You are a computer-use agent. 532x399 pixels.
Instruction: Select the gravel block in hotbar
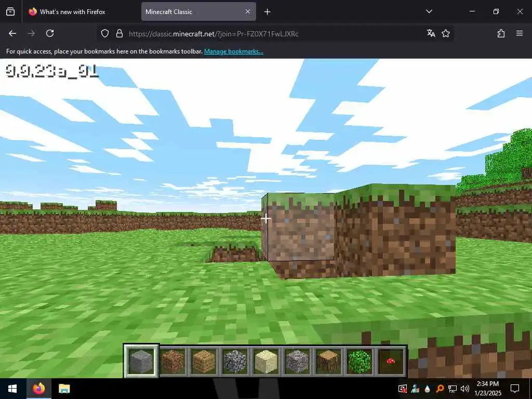pos(297,361)
